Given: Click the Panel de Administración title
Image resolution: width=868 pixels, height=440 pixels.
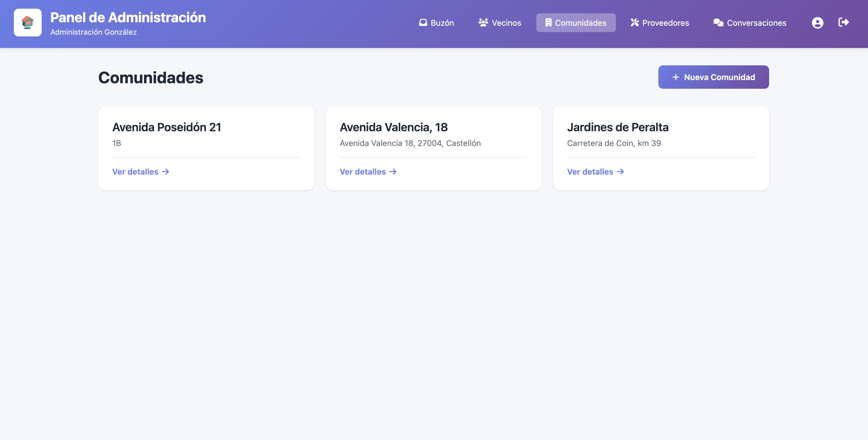Looking at the screenshot, I should (128, 18).
